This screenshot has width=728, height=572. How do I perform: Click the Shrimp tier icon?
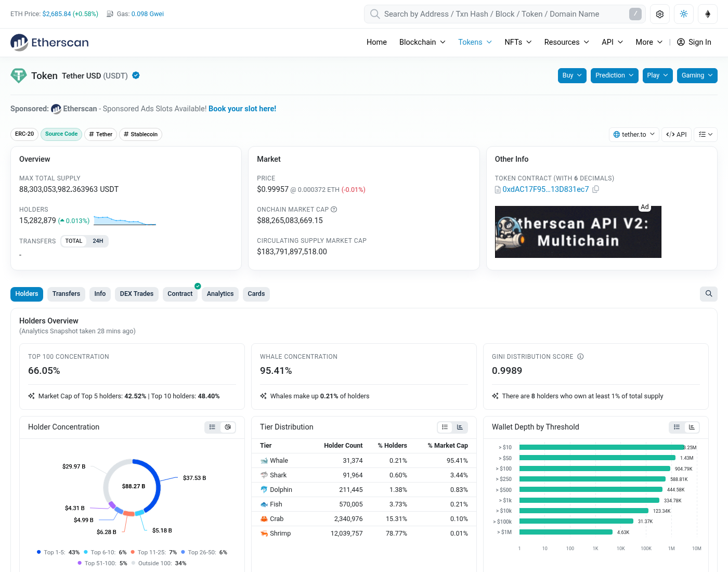point(264,534)
